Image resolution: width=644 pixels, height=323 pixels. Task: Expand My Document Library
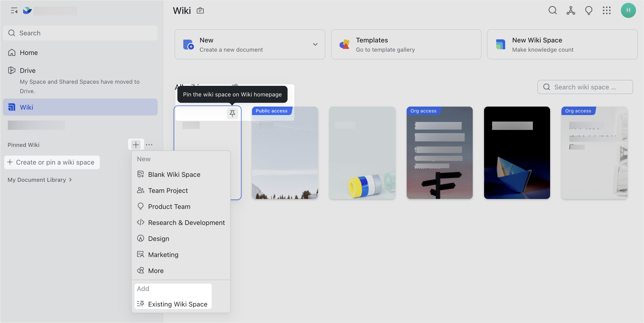40,180
